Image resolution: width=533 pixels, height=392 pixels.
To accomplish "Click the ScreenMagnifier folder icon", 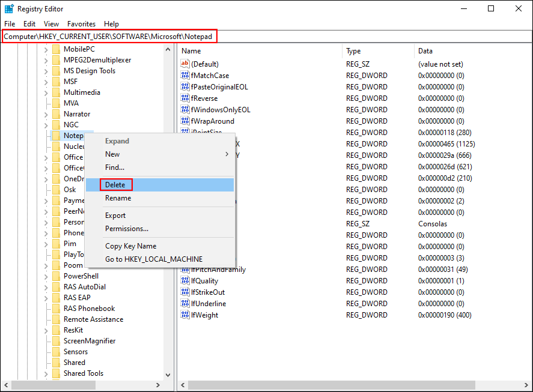I will coord(56,341).
